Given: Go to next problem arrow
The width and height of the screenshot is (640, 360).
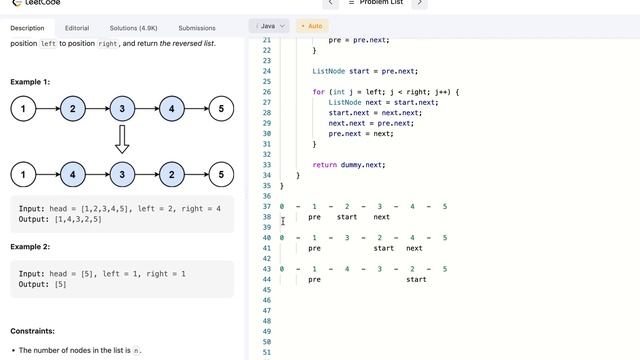Looking at the screenshot, I should 420,3.
